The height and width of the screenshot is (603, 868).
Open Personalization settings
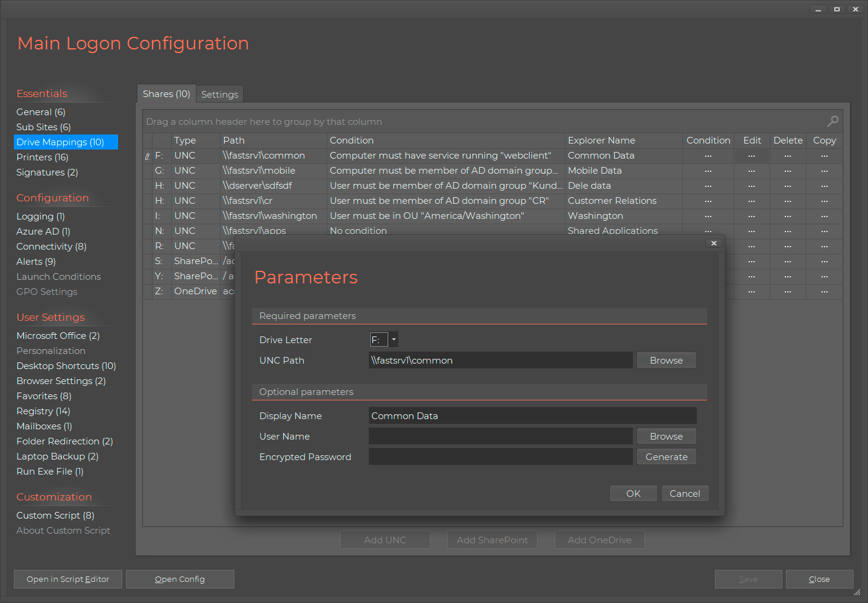[51, 350]
